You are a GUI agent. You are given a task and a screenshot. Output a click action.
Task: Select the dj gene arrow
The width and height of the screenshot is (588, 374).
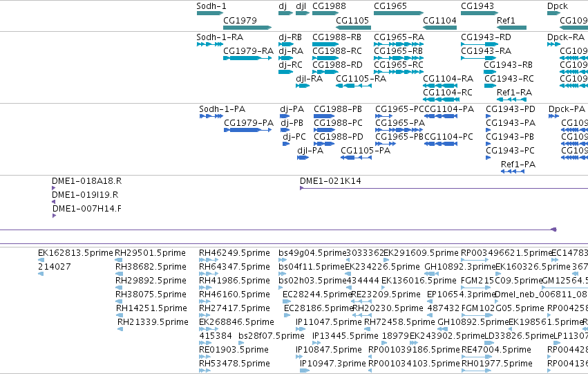click(x=286, y=13)
